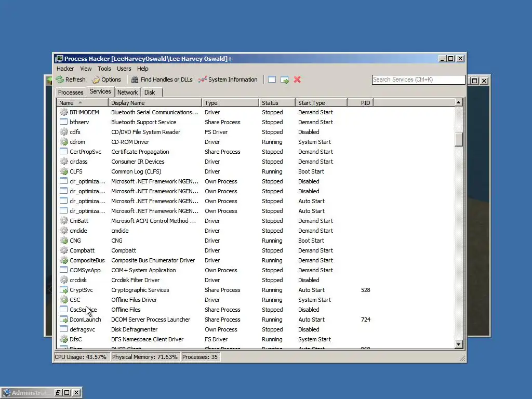The height and width of the screenshot is (399, 532).
Task: Select the circlass gear icon
Action: (64, 161)
